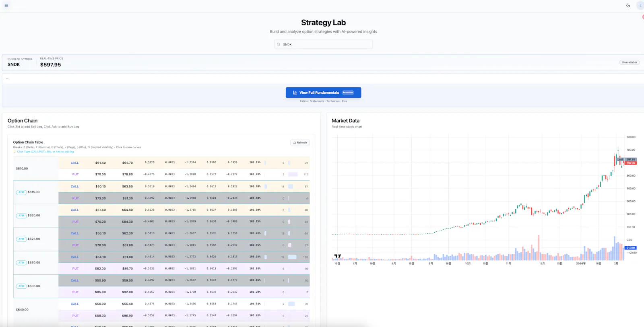The image size is (644, 327).
Task: Click CALL type for the $615.00 strike
Action: [74, 187]
